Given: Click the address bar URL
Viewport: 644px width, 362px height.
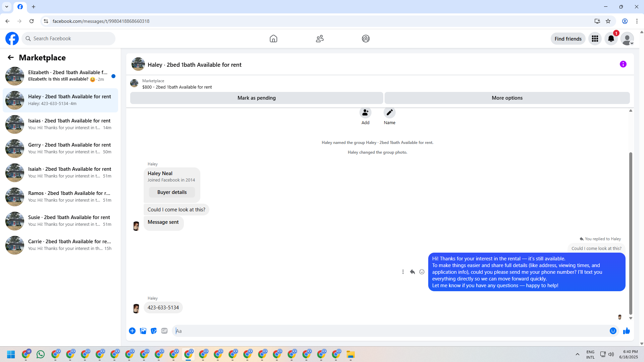Looking at the screenshot, I should tap(101, 21).
